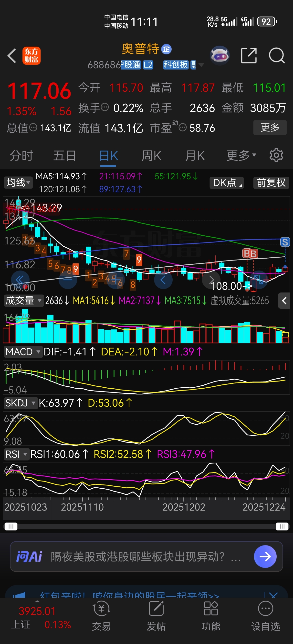Viewport: 293px width, 644px height.
Task: Open the robot AI assistant avatar
Action: [x=220, y=55]
